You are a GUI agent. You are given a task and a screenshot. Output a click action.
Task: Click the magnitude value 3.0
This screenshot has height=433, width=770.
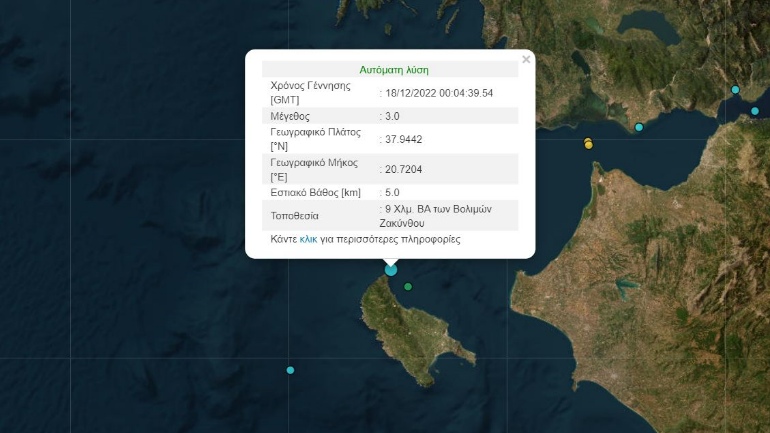pyautogui.click(x=392, y=116)
